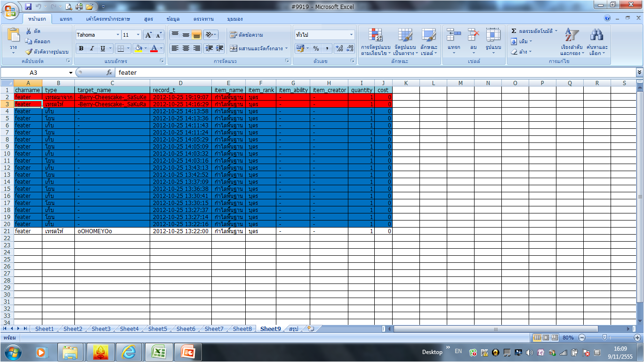Switch to the Sheet5 tab
The height and width of the screenshot is (362, 644).
[157, 329]
